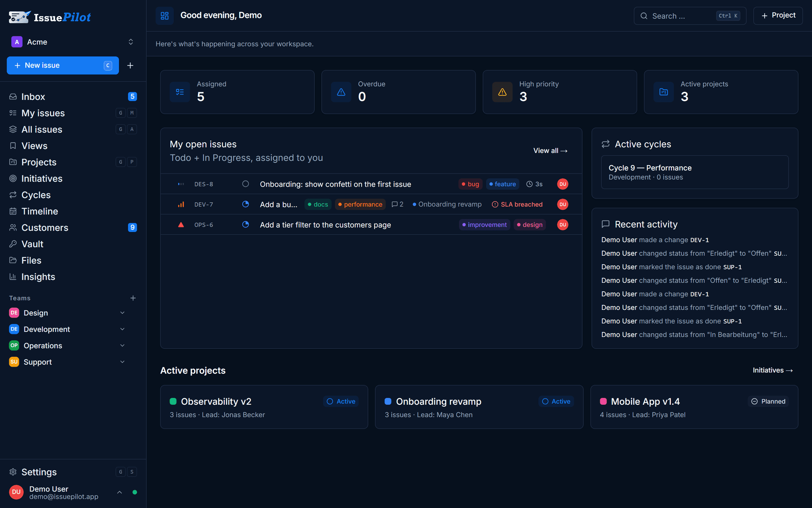Click the feature label on DES-8

(502, 184)
